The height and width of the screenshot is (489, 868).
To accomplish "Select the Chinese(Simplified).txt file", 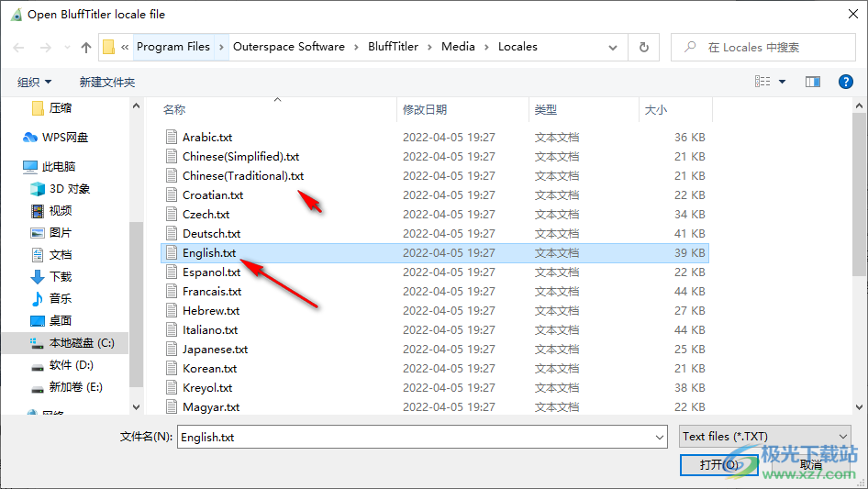I will (240, 157).
